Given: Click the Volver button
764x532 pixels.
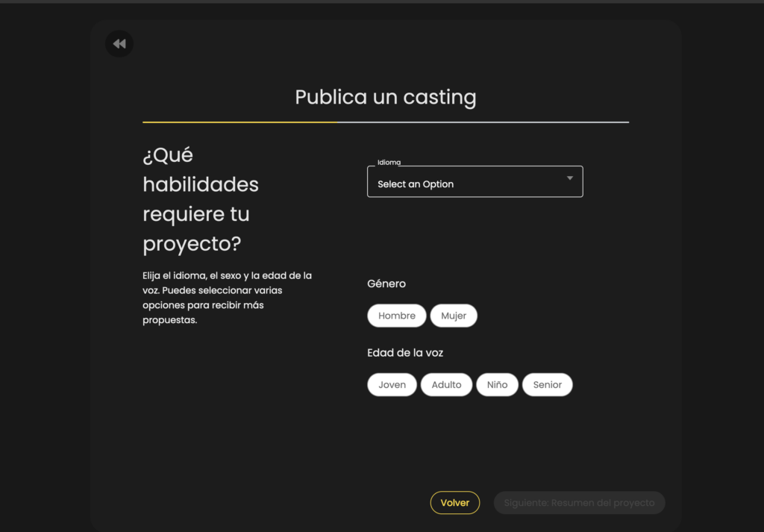Looking at the screenshot, I should coord(455,503).
